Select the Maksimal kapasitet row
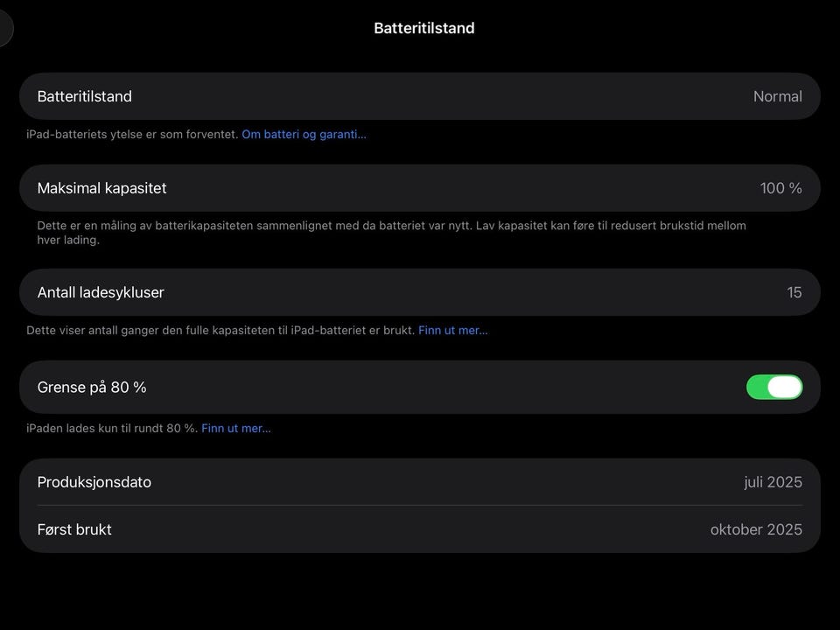Screen dimensions: 840x630 (420, 188)
